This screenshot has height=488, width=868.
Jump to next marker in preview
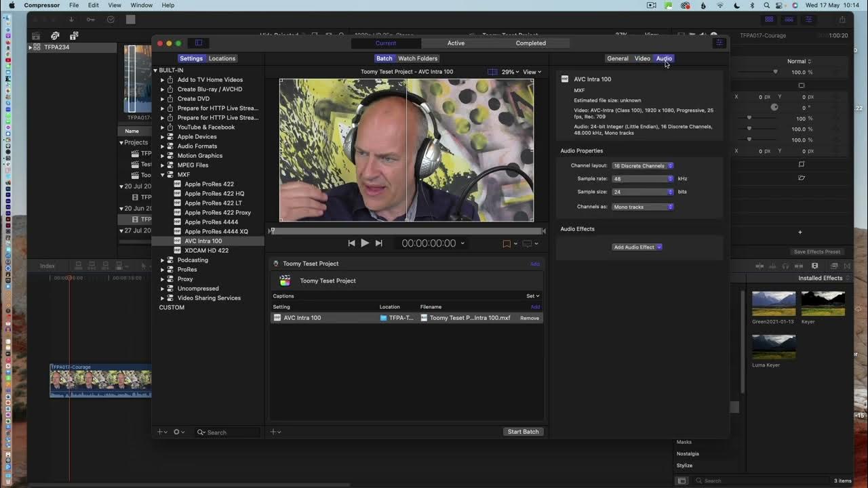pyautogui.click(x=379, y=243)
